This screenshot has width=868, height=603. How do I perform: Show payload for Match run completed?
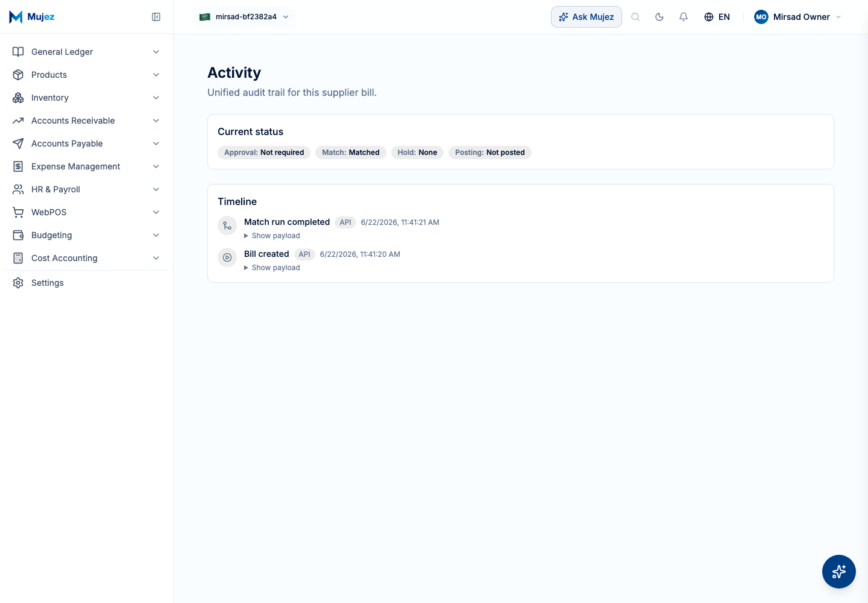(272, 236)
